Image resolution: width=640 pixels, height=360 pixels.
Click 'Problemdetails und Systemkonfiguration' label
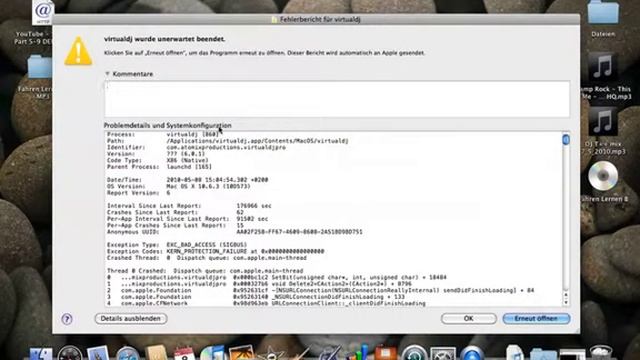click(x=168, y=125)
